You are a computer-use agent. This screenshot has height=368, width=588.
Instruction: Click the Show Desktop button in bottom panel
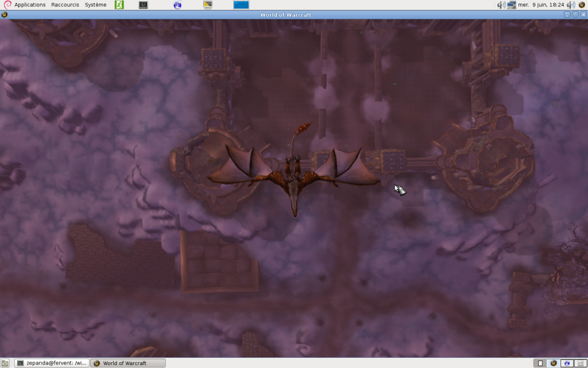click(x=5, y=363)
